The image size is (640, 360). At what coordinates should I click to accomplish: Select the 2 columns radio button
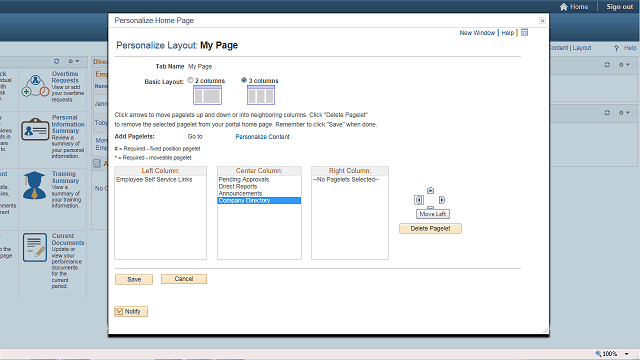point(191,80)
